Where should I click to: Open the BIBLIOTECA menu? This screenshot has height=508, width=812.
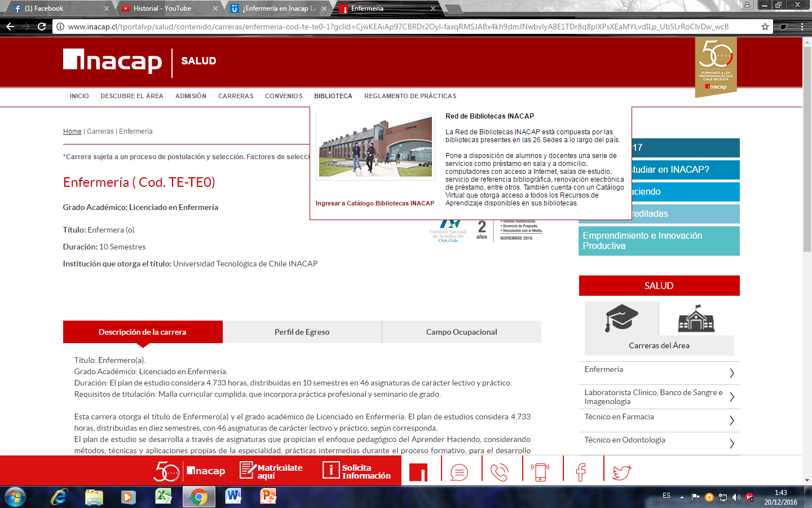coord(333,96)
